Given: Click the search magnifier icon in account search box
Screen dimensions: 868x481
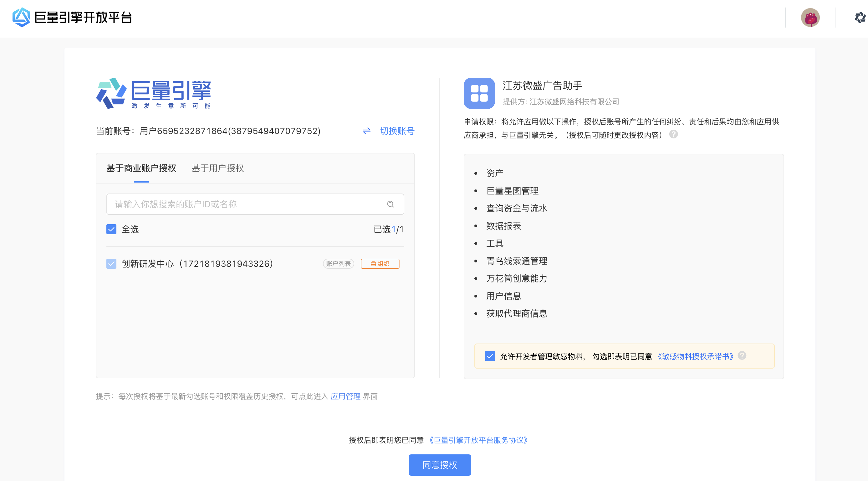Looking at the screenshot, I should (390, 204).
